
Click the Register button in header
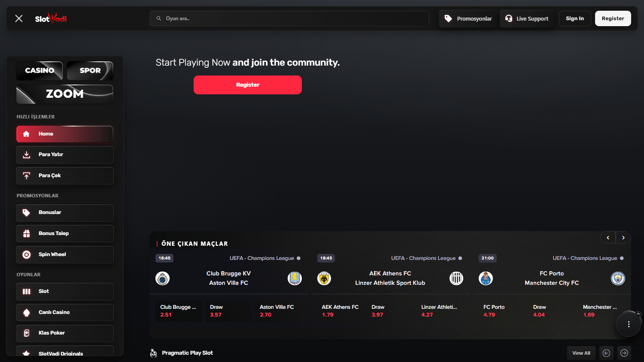point(613,18)
